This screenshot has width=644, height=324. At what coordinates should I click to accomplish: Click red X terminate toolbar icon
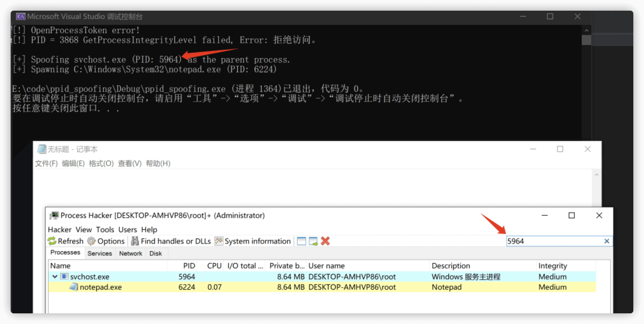(x=325, y=241)
